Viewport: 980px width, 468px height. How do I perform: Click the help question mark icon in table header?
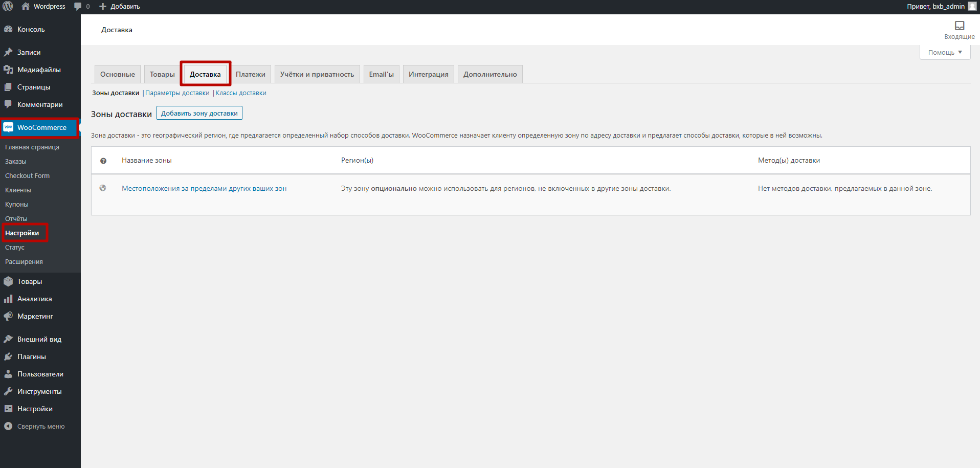click(103, 161)
